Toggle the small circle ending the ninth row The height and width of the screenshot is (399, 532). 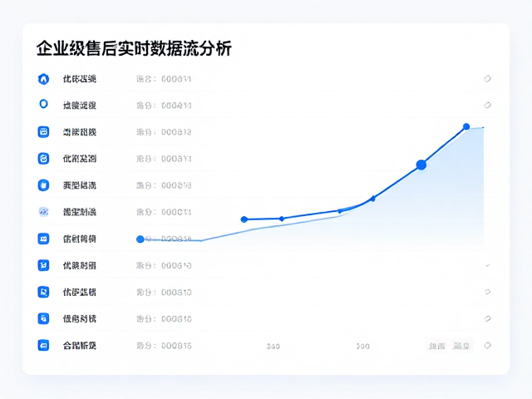click(488, 292)
